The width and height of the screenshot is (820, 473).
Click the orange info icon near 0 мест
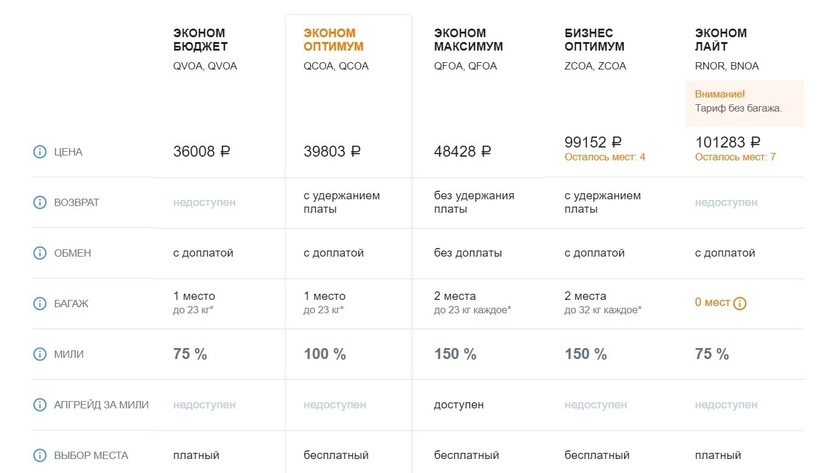coord(740,303)
